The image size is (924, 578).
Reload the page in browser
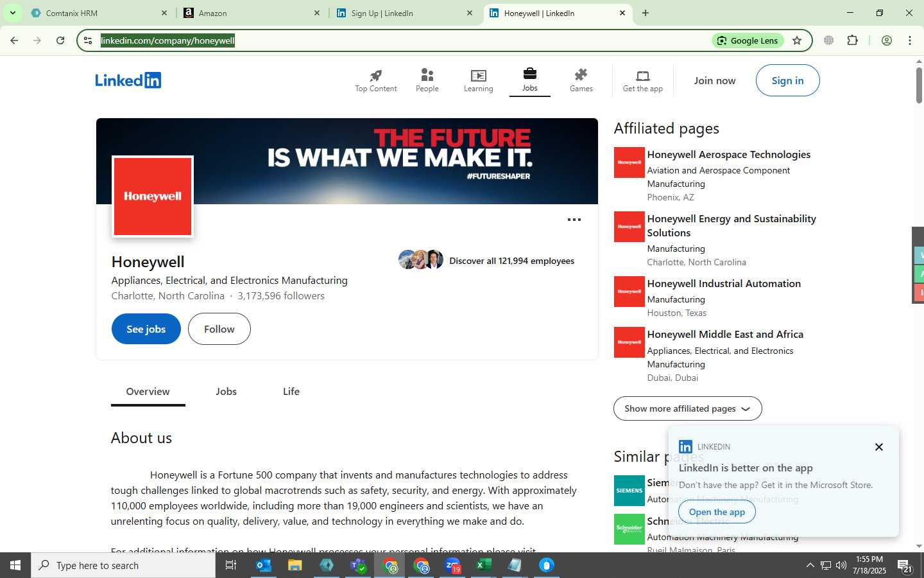[60, 40]
